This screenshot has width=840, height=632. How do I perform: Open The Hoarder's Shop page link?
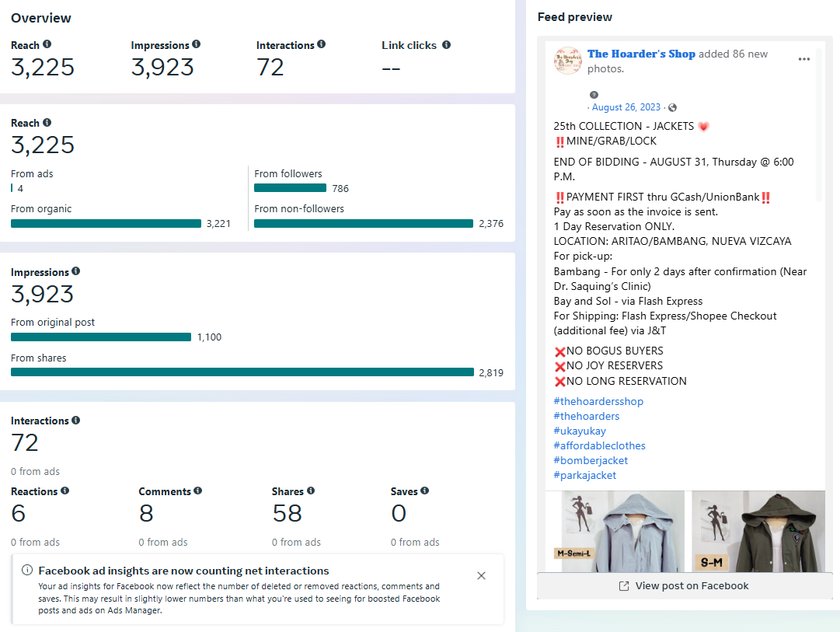[641, 54]
